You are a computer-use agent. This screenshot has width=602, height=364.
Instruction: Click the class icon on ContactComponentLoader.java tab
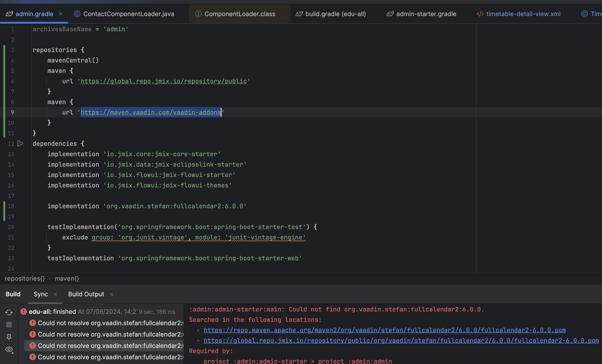(x=77, y=14)
